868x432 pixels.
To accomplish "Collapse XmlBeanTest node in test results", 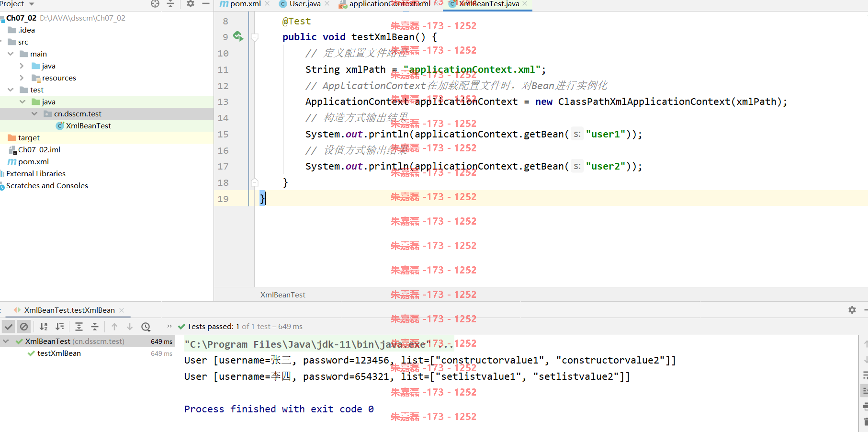I will coord(6,341).
